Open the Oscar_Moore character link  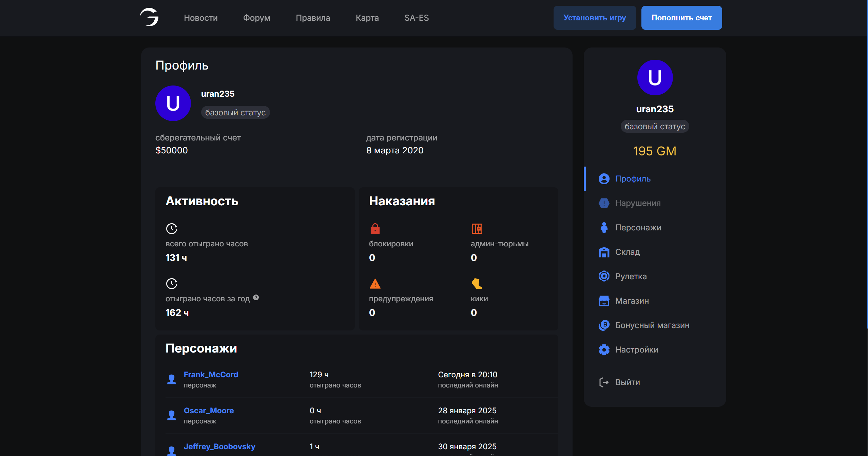pyautogui.click(x=209, y=411)
